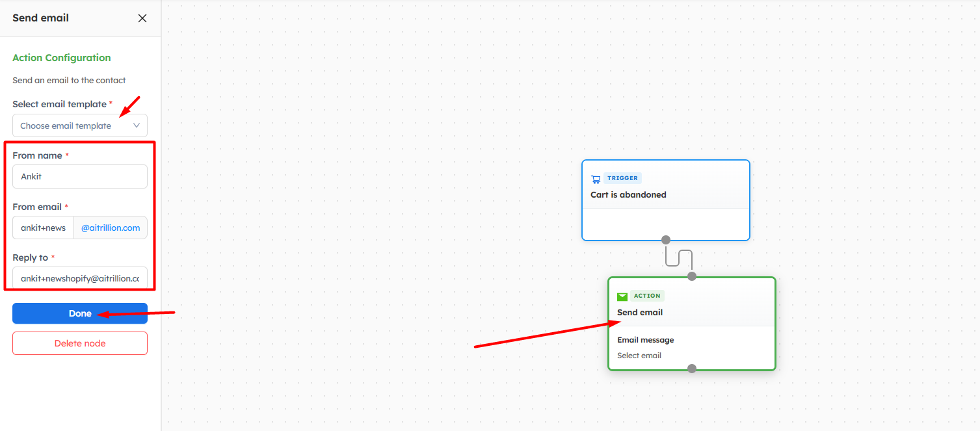Open the Choose email template dropdown

coord(72,126)
